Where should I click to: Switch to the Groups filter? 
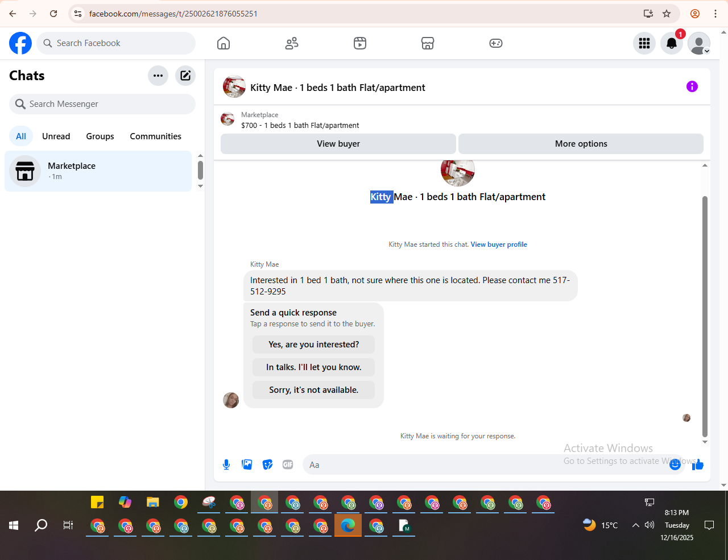(x=100, y=136)
